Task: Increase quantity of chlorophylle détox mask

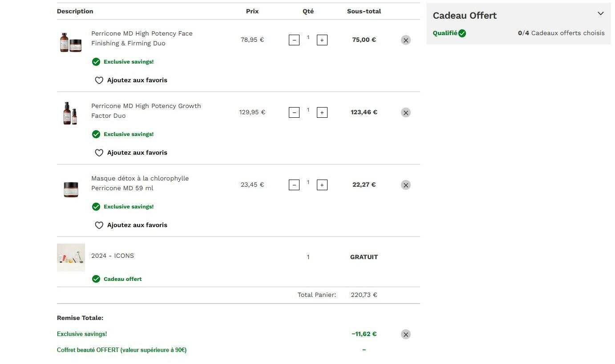Action: click(x=322, y=185)
